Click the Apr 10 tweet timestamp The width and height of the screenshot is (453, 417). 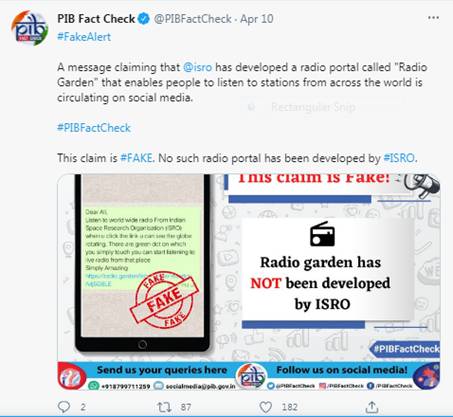click(257, 19)
